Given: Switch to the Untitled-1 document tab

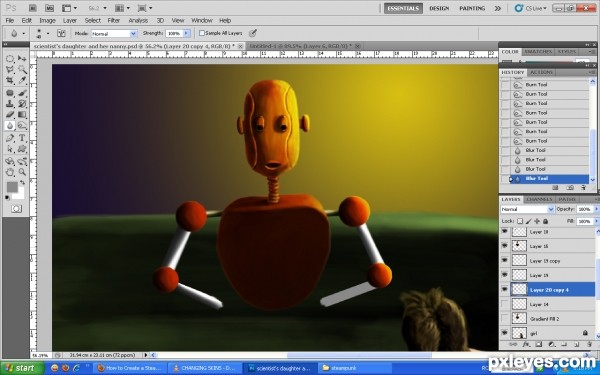Looking at the screenshot, I should coord(299,46).
